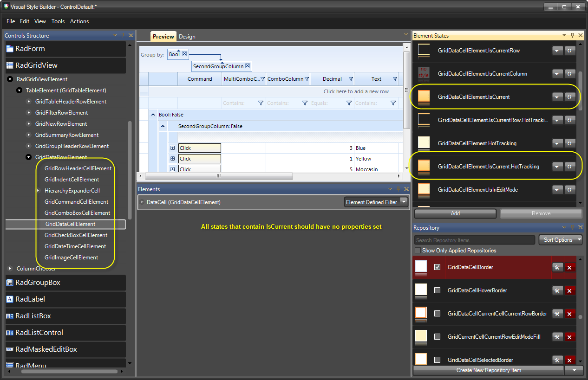Open the Tools menu
This screenshot has width=588, height=380.
58,21
